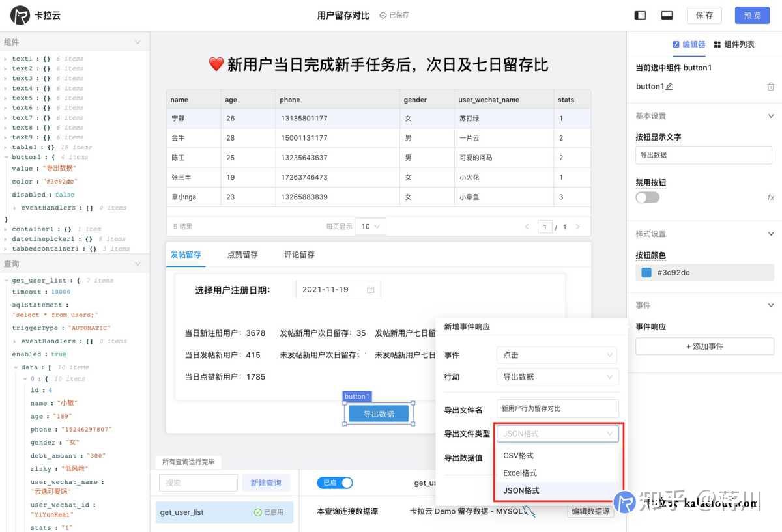The image size is (782, 532).
Task: Open the calendar icon in the date picker
Action: click(x=369, y=289)
